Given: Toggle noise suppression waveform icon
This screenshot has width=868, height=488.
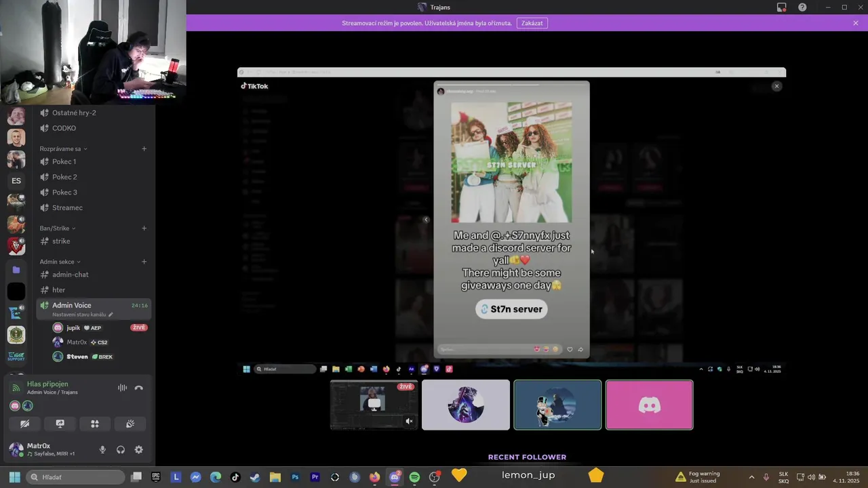Looking at the screenshot, I should 122,388.
